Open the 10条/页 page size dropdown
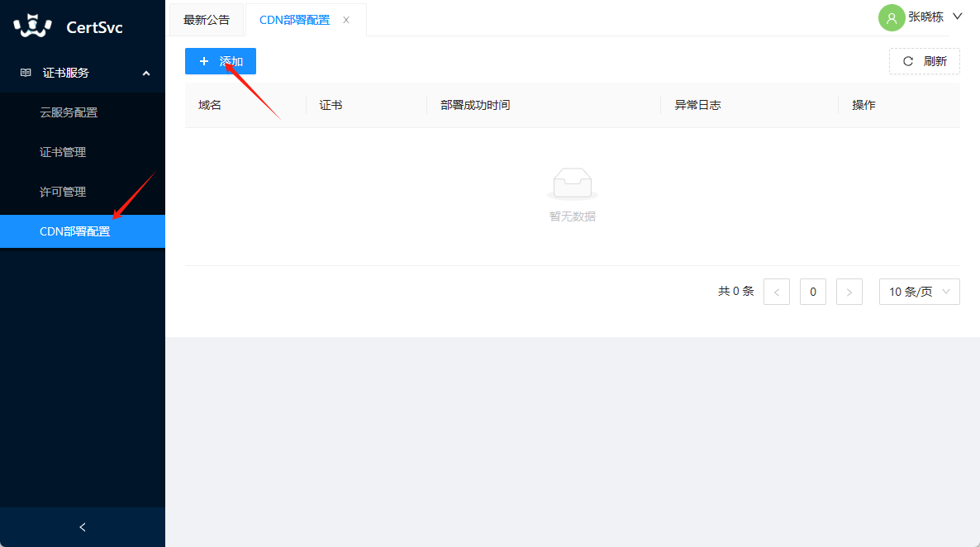980x547 pixels. tap(919, 291)
